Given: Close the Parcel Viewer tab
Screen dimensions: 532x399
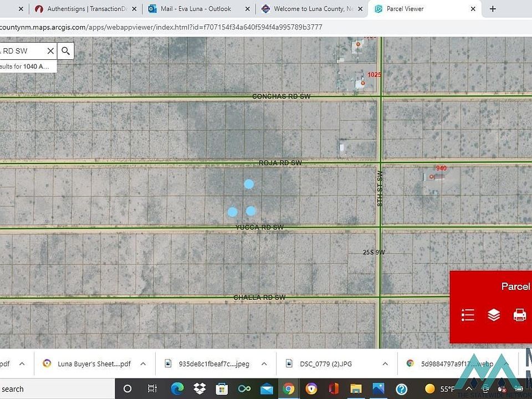Looking at the screenshot, I should tap(473, 9).
